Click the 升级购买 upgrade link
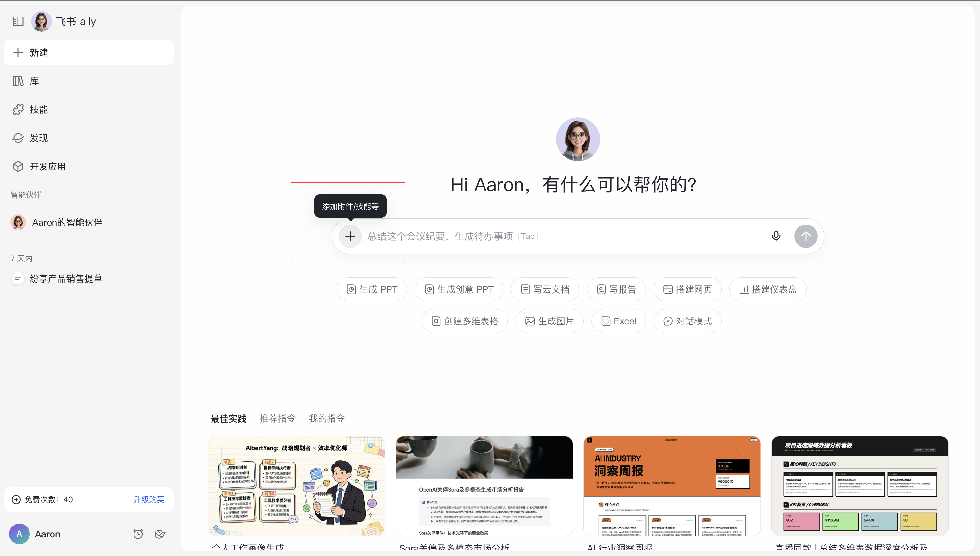 coord(148,500)
